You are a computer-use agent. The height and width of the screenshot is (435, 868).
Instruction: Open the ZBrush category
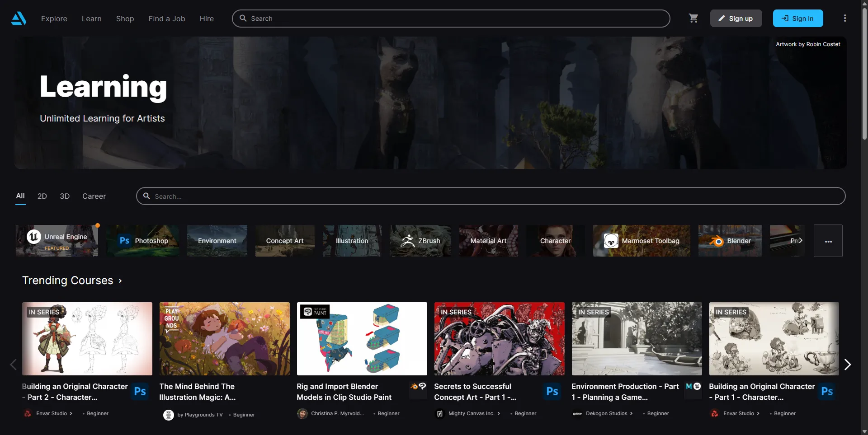point(420,241)
